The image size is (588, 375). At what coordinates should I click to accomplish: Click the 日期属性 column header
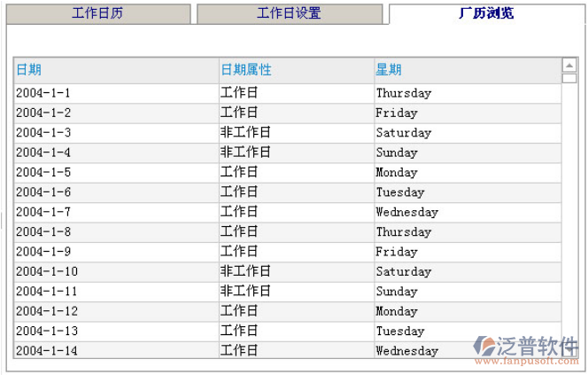[x=245, y=70]
